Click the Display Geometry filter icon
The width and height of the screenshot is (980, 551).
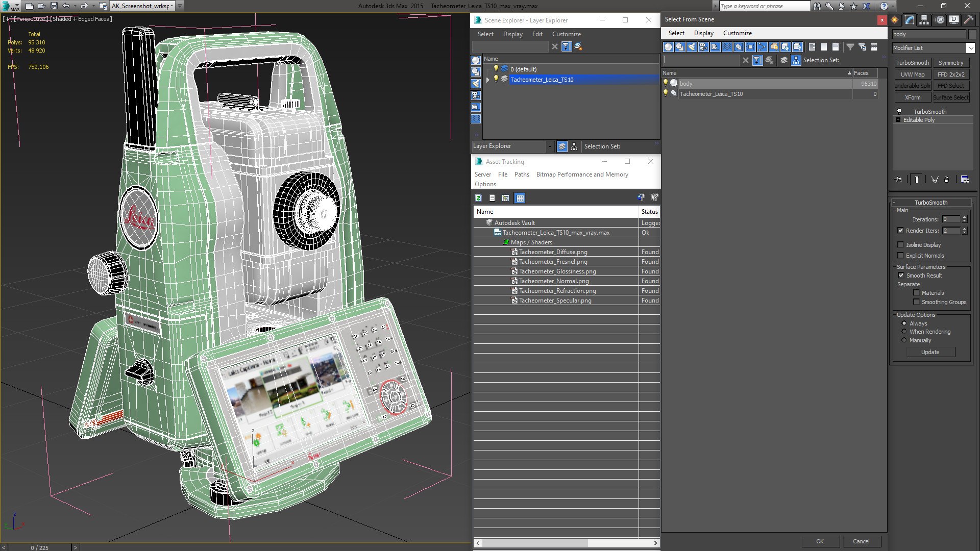point(668,47)
